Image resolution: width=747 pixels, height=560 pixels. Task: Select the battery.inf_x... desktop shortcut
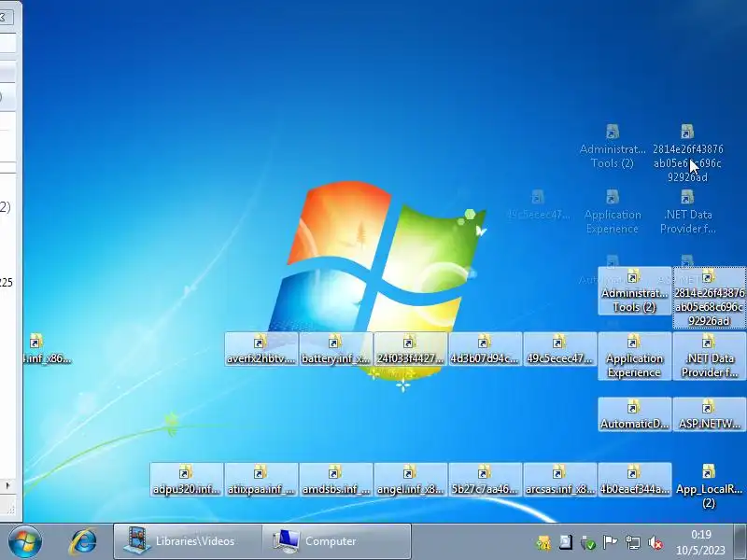pos(336,349)
